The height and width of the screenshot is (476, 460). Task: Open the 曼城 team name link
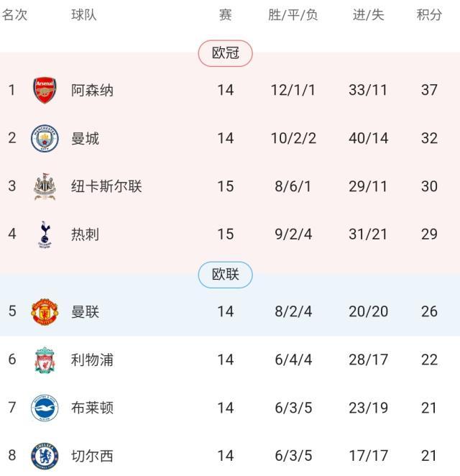(x=85, y=138)
